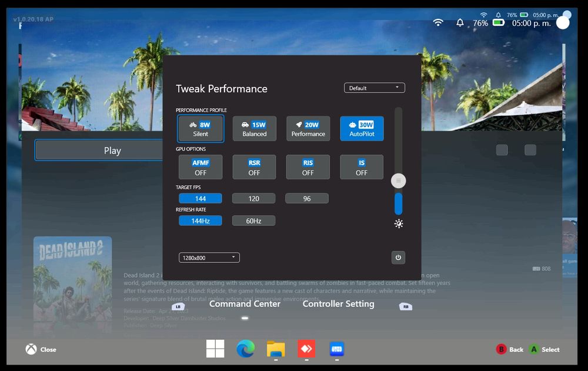Viewport: 588px width, 371px height.
Task: Click the blue brightness level bar
Action: pyautogui.click(x=398, y=203)
